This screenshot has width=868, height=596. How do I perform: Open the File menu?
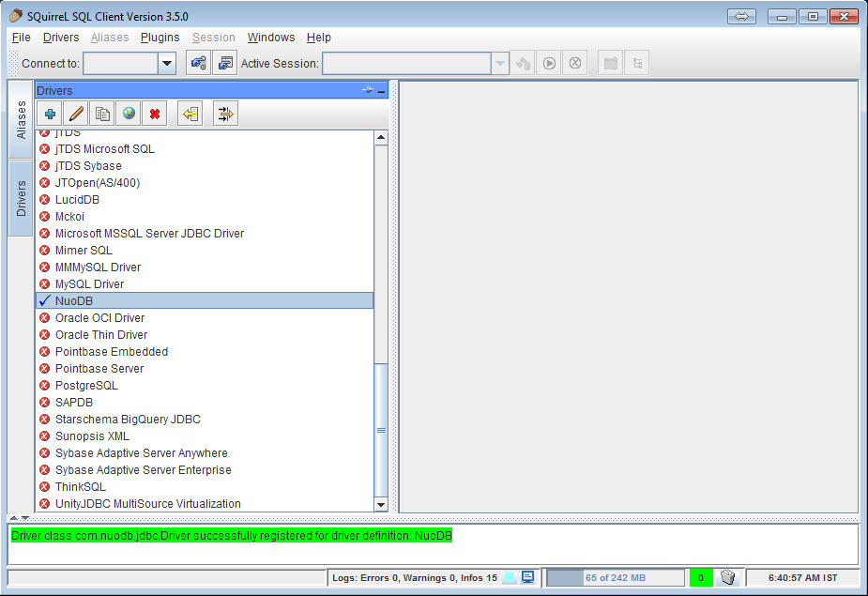(x=21, y=38)
